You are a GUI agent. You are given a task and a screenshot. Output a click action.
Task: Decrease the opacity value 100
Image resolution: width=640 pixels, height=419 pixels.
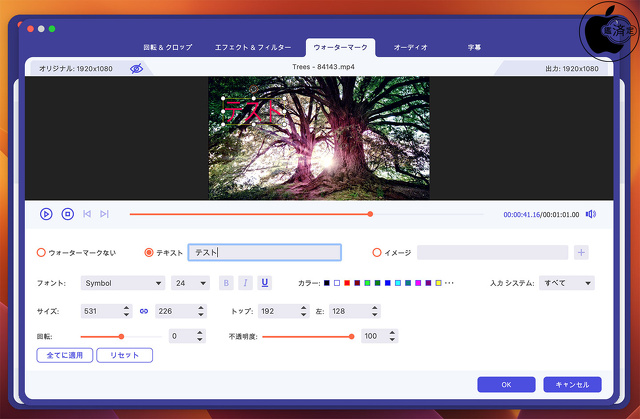(392, 339)
